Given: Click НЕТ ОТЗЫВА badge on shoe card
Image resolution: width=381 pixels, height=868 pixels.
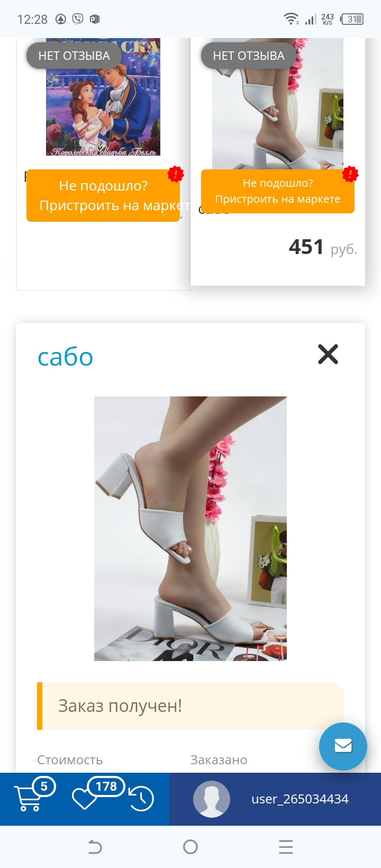Looking at the screenshot, I should (249, 56).
